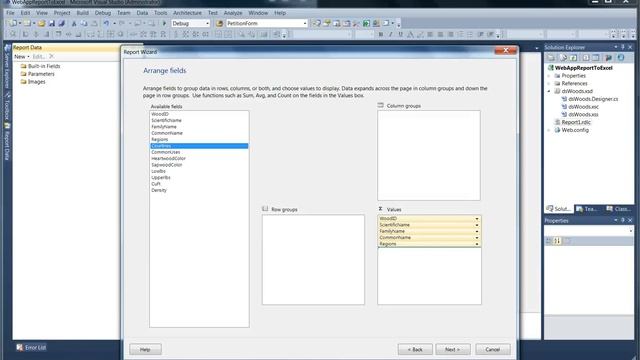Click Show All Files icon in Solution Explorer

tap(563, 58)
